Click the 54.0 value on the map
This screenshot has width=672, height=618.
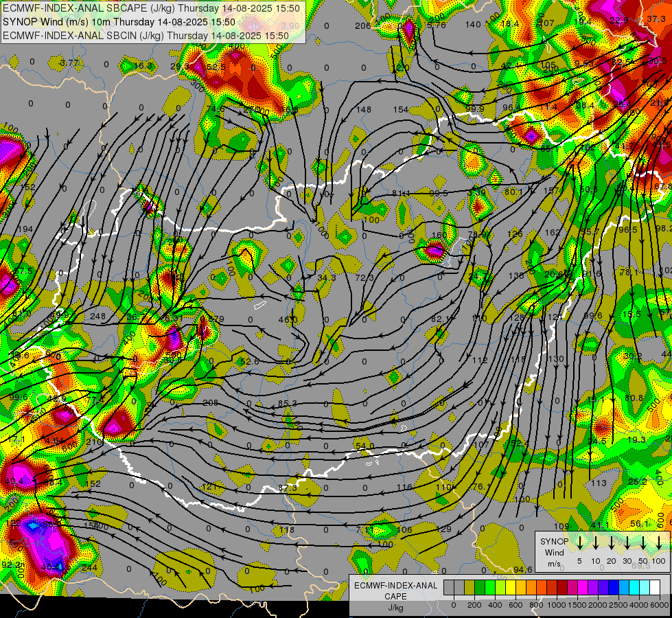(364, 446)
